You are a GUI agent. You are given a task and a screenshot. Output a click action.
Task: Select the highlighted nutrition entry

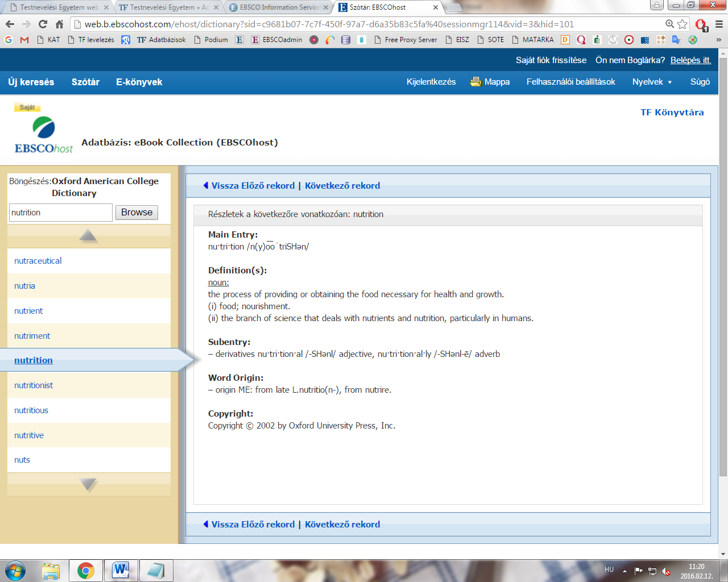click(x=34, y=360)
